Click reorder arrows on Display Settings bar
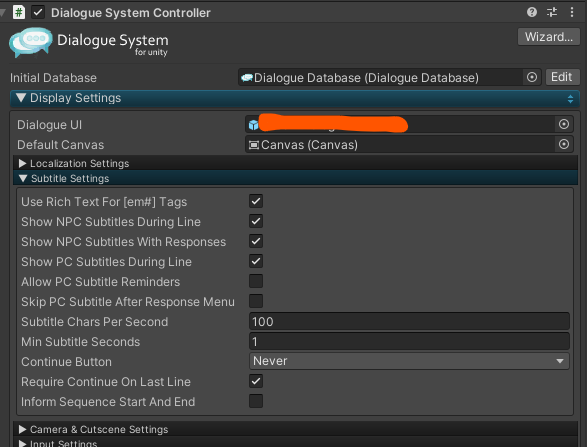This screenshot has width=587, height=447. (x=570, y=99)
